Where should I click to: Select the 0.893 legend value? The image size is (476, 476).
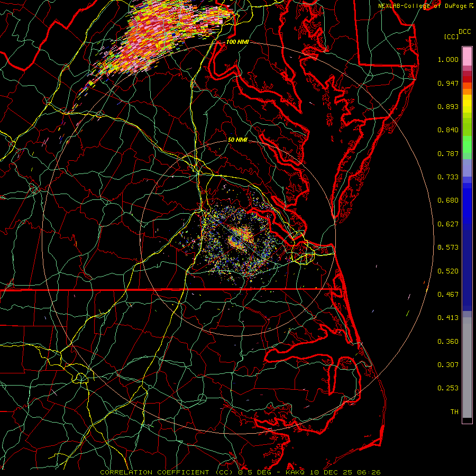point(448,106)
